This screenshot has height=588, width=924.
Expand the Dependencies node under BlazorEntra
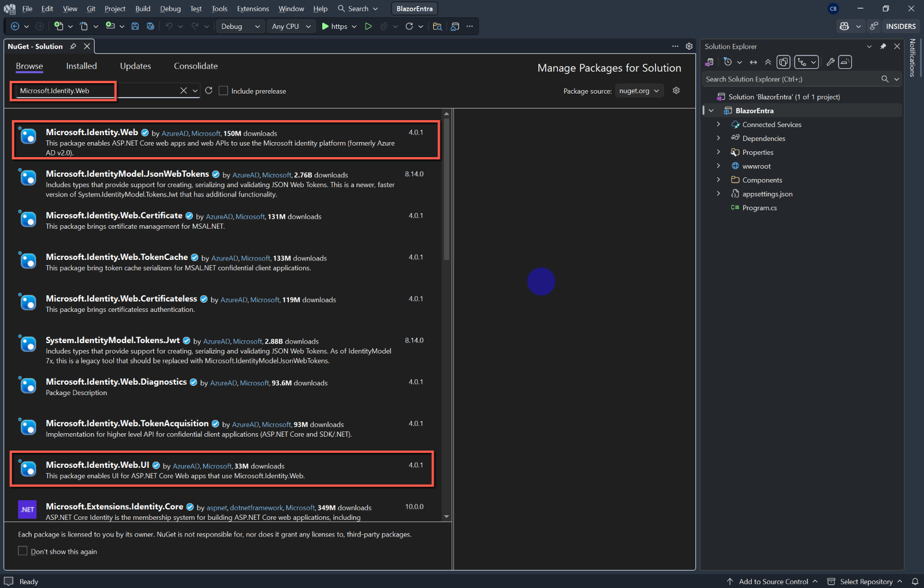(x=718, y=138)
